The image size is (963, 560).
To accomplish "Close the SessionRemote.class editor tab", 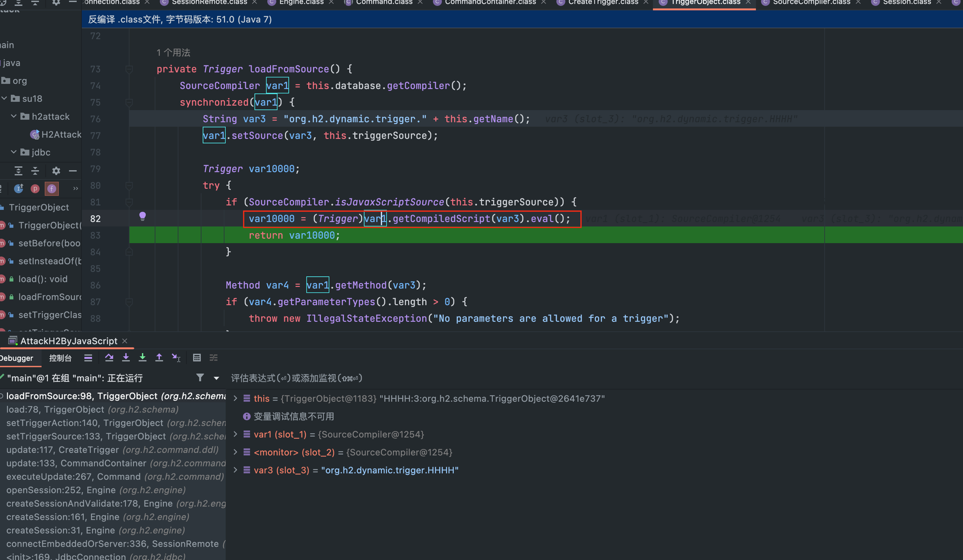I will 255,2.
